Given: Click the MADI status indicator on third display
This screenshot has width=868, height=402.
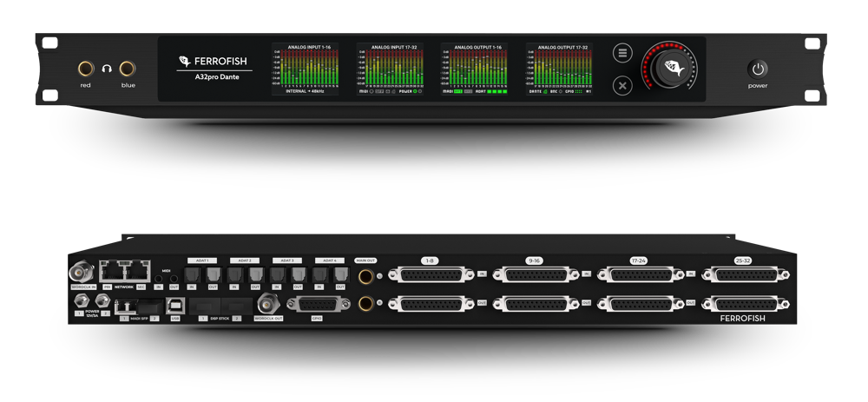Looking at the screenshot, I should point(457,91).
